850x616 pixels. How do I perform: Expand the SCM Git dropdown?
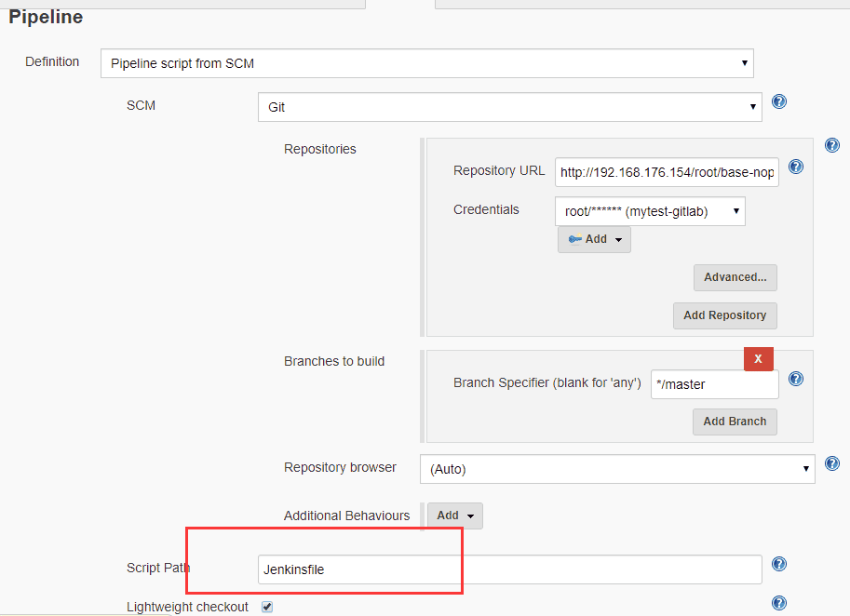point(509,107)
